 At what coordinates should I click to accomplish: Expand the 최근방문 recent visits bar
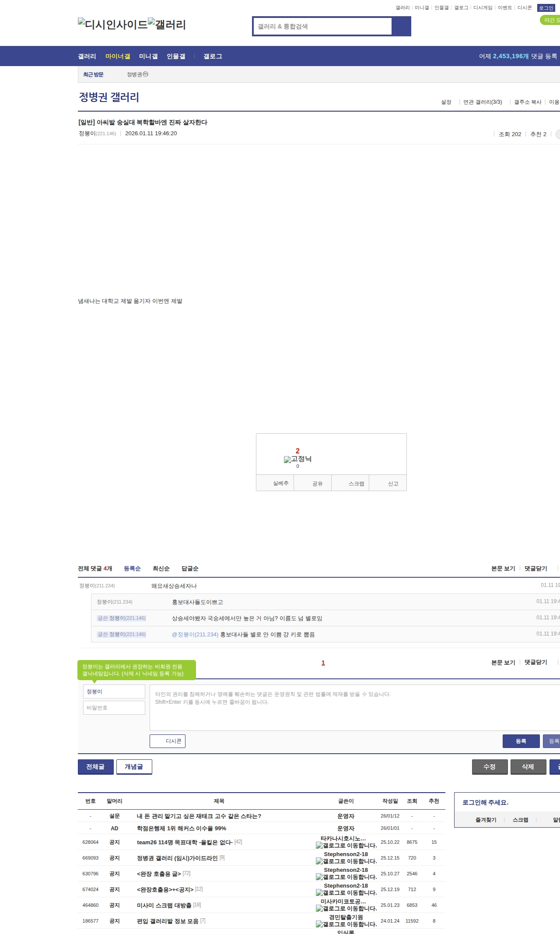93,74
